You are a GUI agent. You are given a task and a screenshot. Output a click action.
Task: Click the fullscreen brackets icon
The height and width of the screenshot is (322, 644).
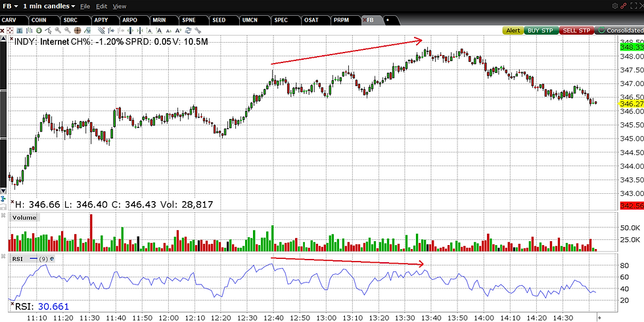632,6
